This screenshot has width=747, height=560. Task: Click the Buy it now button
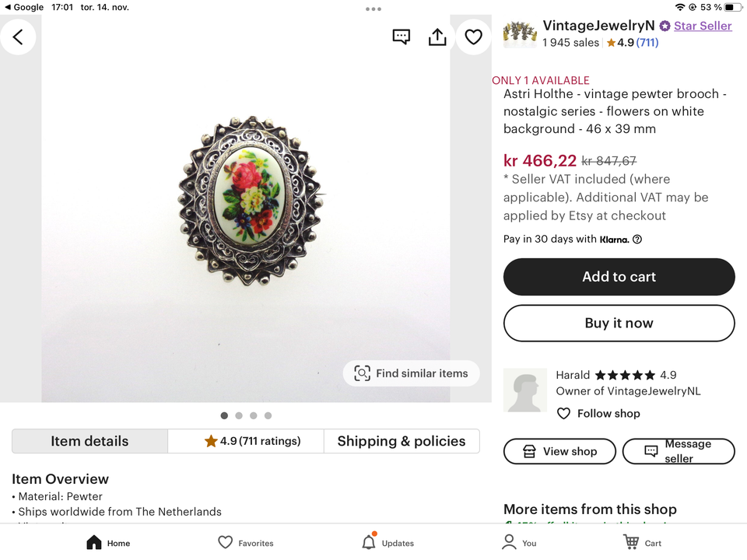pyautogui.click(x=619, y=323)
